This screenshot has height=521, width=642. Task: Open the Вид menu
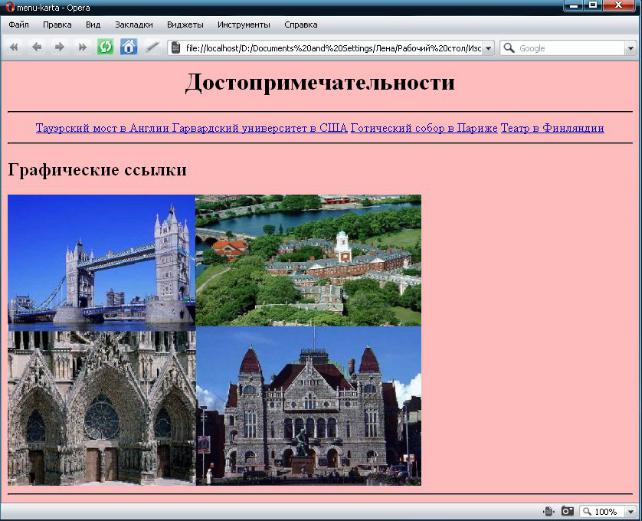(x=93, y=25)
